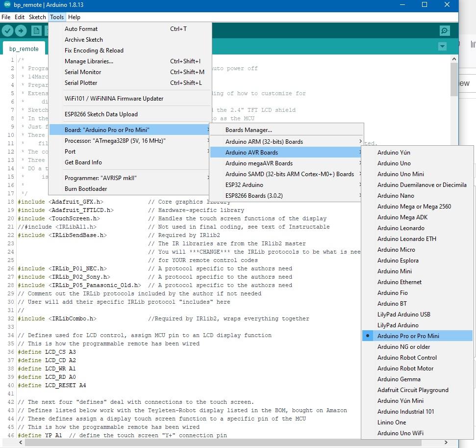Select Arduino Mega or Mega 2560 board

(417, 207)
